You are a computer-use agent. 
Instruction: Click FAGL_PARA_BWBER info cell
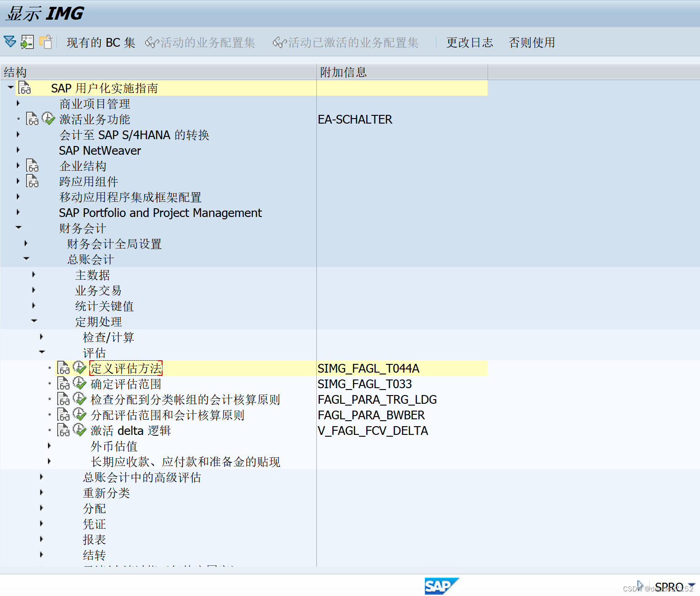click(x=371, y=415)
